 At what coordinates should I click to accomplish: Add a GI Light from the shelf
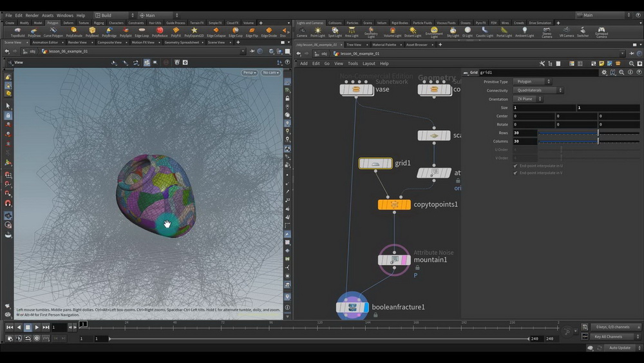pyautogui.click(x=468, y=32)
